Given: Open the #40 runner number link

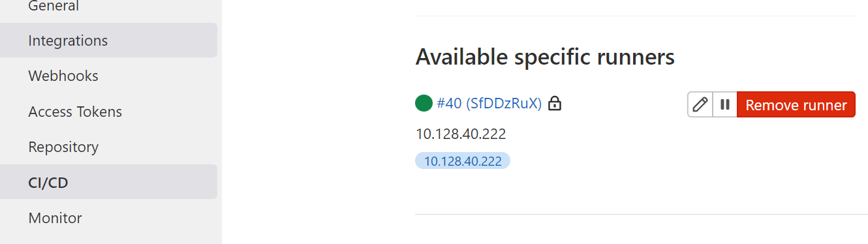Looking at the screenshot, I should 449,103.
